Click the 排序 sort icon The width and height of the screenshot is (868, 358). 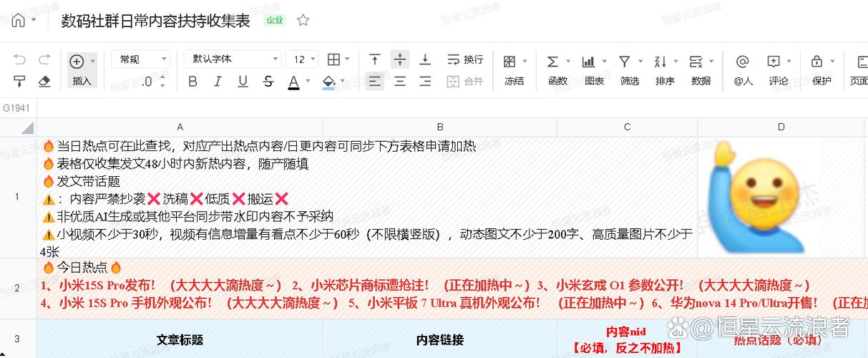coord(660,62)
